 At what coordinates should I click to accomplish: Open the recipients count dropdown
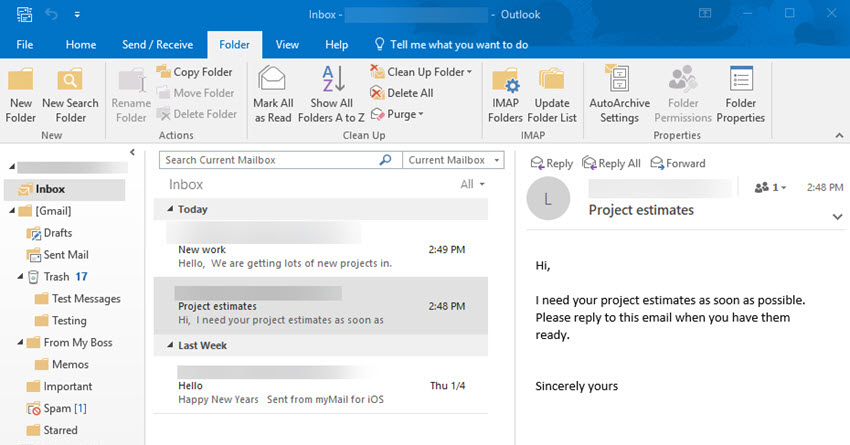click(x=770, y=188)
